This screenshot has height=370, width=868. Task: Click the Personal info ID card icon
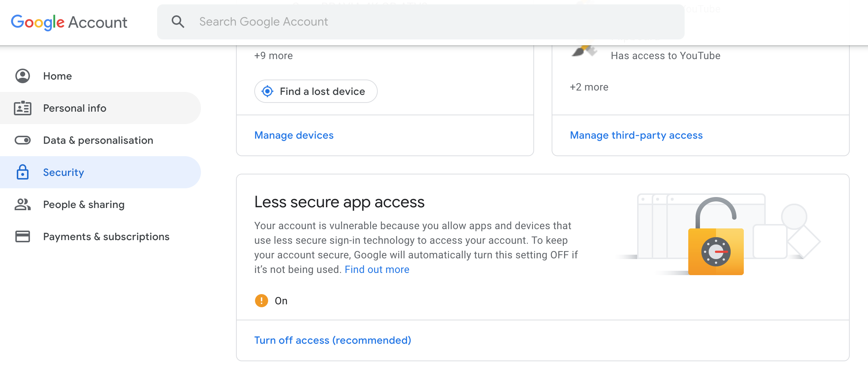(x=23, y=108)
